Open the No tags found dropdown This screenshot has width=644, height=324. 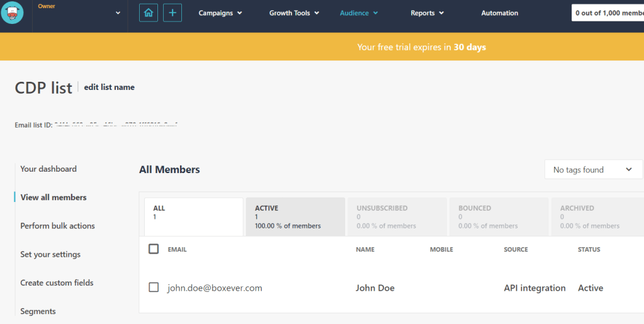point(592,170)
